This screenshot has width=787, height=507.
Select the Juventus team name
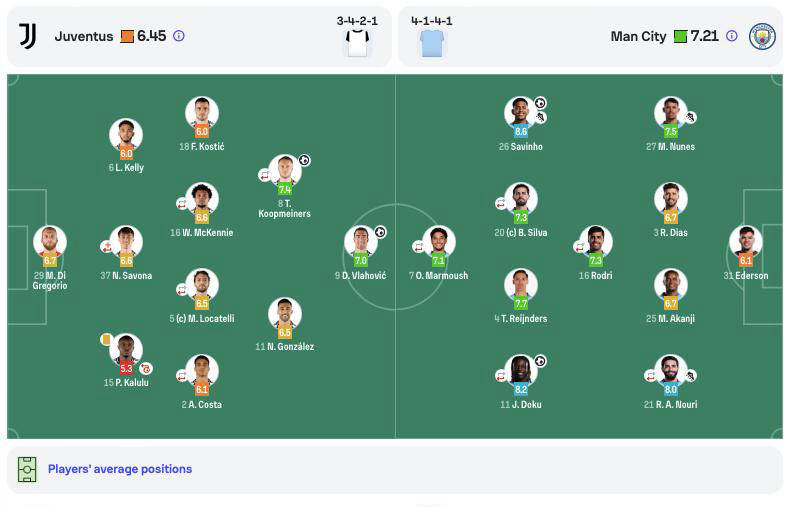tap(84, 36)
